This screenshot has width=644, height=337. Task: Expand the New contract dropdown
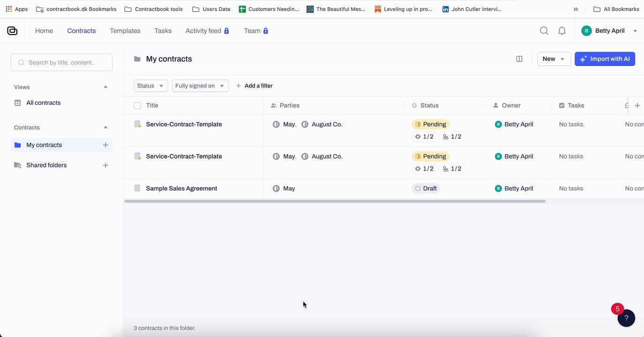pos(554,59)
